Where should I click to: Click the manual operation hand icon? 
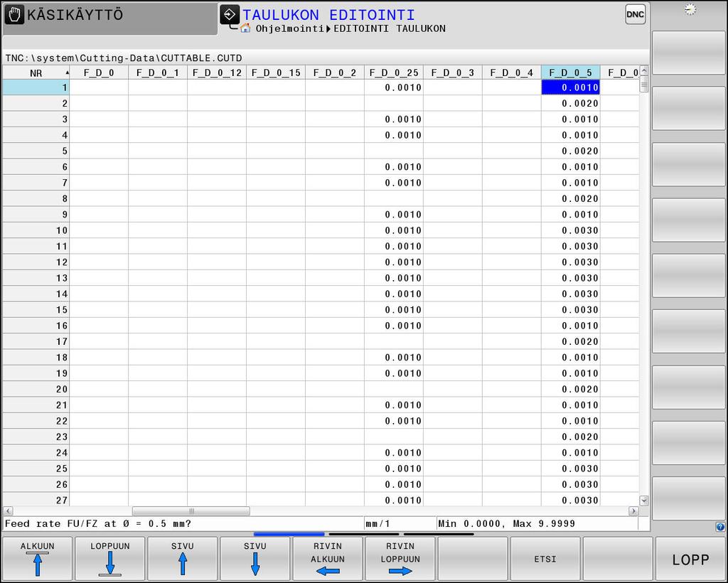[14, 15]
